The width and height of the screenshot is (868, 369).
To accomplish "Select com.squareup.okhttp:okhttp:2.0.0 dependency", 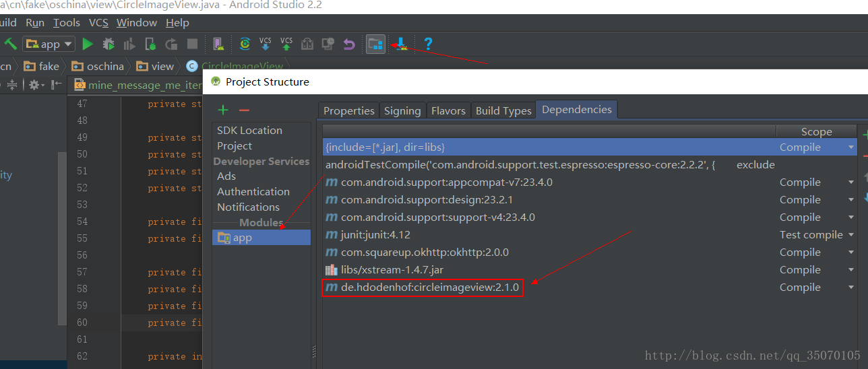I will coord(590,253).
